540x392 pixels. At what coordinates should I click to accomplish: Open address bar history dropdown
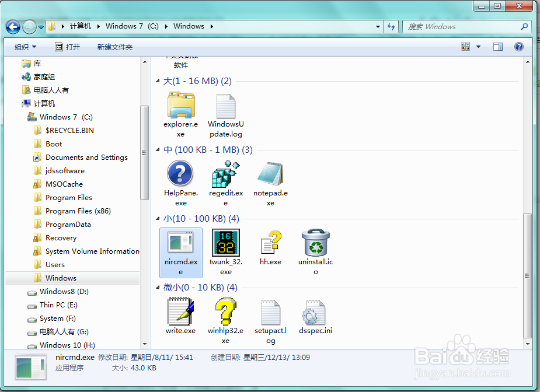pyautogui.click(x=378, y=26)
